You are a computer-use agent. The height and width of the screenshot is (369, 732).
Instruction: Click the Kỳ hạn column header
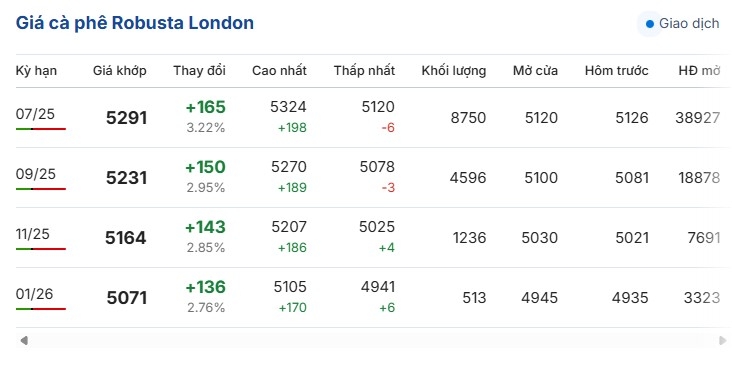tap(36, 71)
